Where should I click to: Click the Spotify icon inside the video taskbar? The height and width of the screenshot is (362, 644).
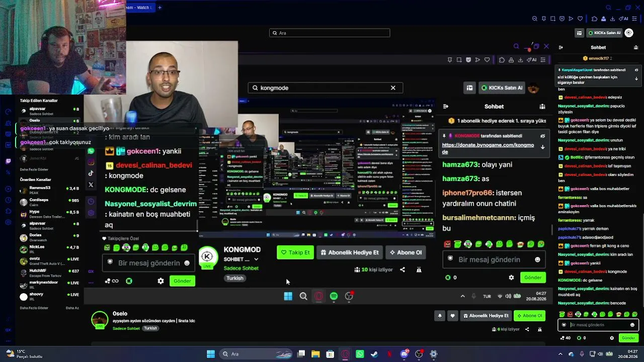click(x=334, y=296)
